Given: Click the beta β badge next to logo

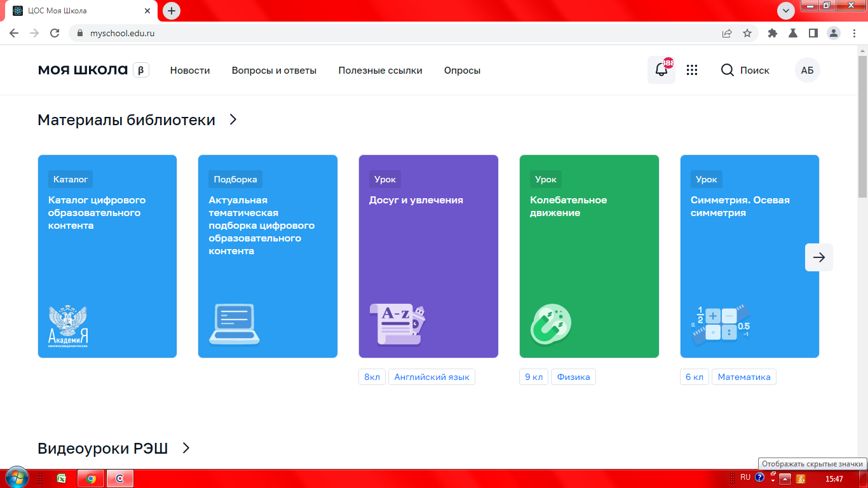Looking at the screenshot, I should 141,70.
